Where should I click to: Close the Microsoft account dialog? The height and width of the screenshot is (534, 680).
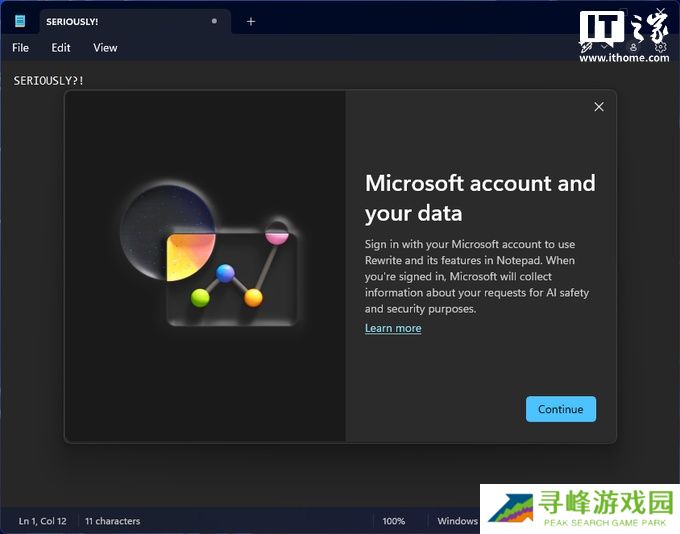point(599,107)
